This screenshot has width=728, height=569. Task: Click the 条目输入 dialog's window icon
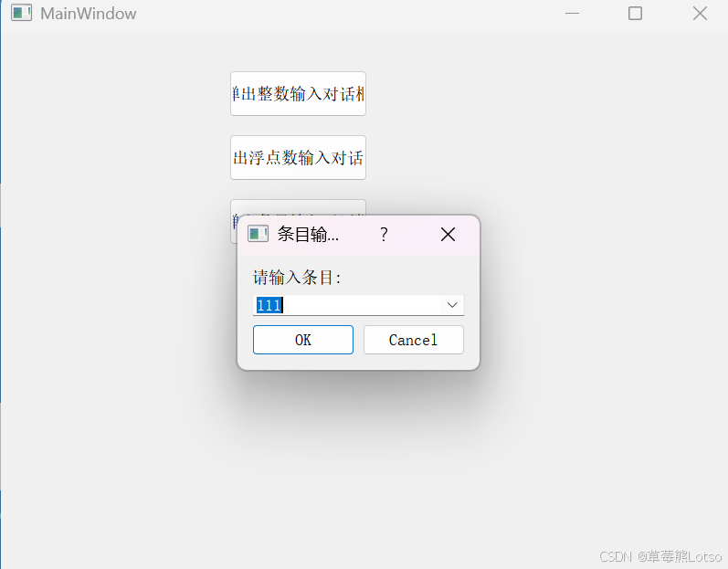(258, 234)
